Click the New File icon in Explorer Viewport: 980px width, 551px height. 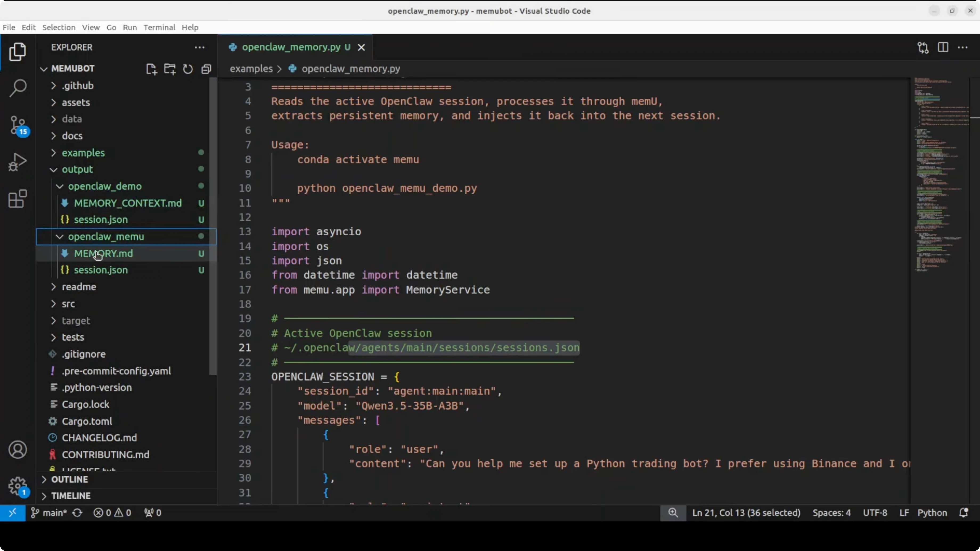(152, 69)
